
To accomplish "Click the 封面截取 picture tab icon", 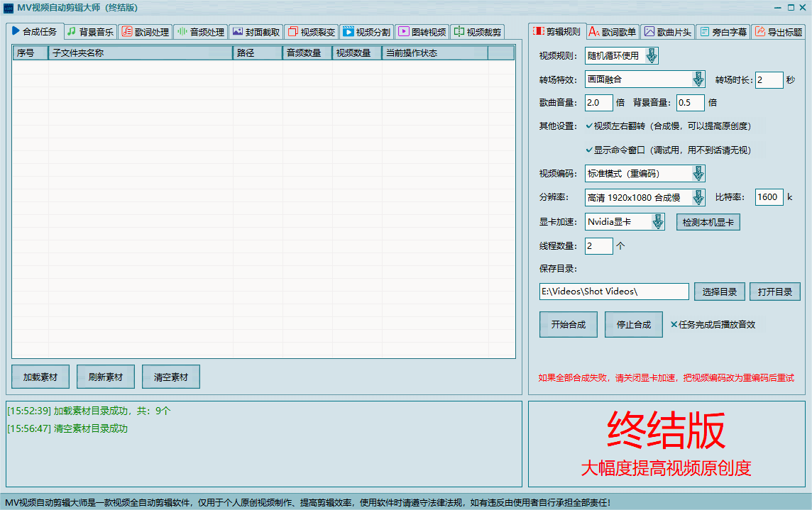I will pyautogui.click(x=237, y=32).
